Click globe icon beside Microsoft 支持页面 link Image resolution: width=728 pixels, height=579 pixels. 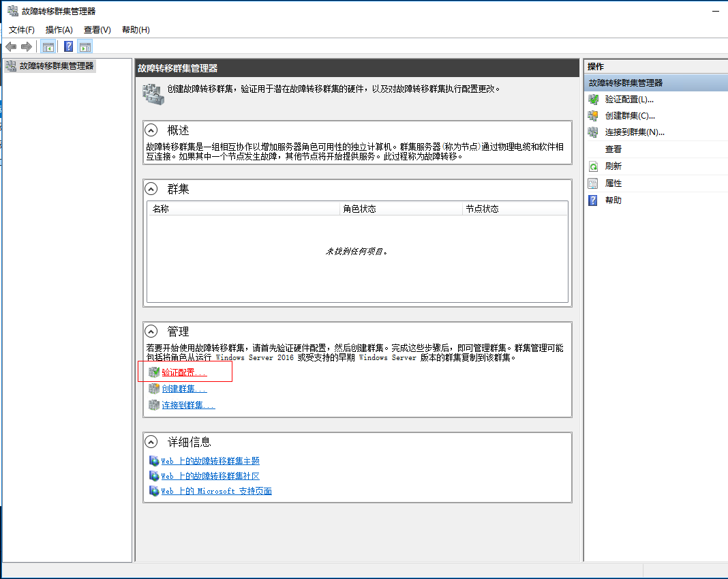tap(153, 491)
